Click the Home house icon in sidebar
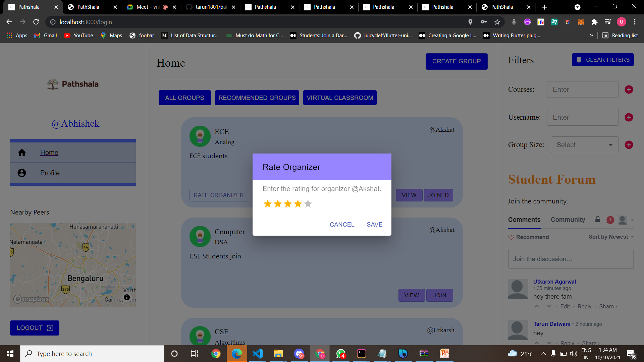 click(22, 153)
